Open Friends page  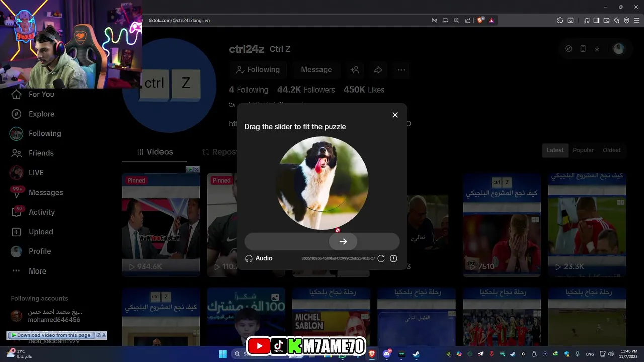[x=32, y=153]
